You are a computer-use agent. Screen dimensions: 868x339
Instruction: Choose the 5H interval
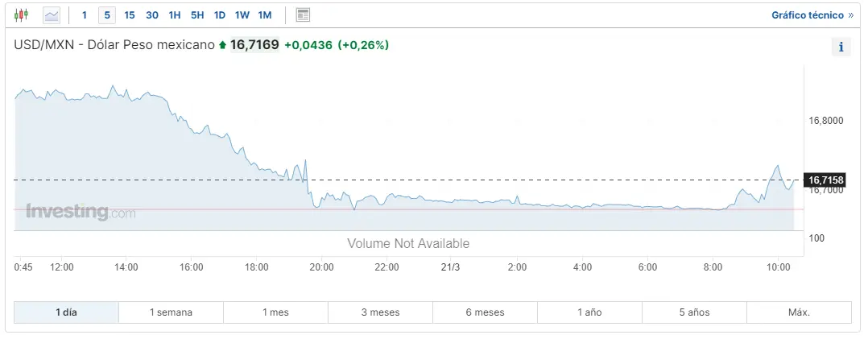click(x=197, y=15)
